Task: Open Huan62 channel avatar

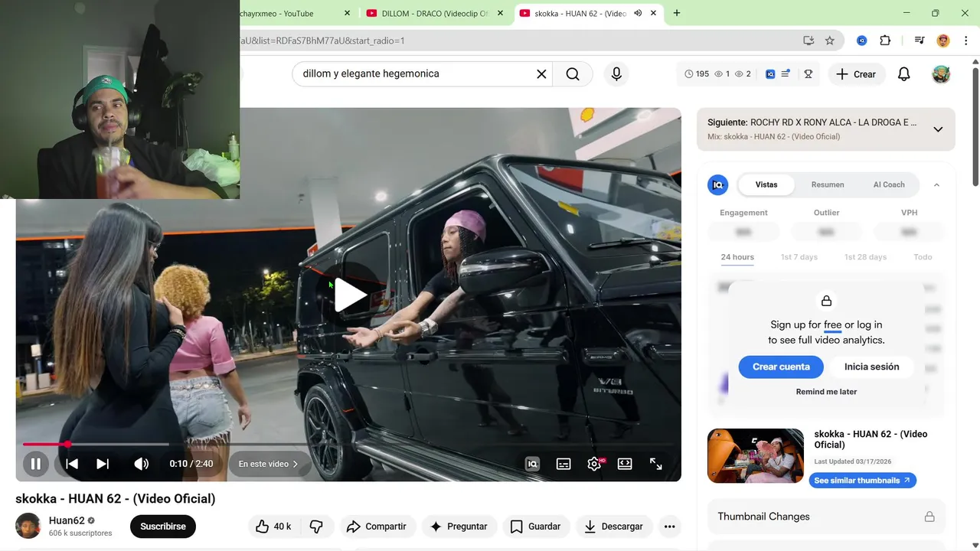Action: (28, 526)
